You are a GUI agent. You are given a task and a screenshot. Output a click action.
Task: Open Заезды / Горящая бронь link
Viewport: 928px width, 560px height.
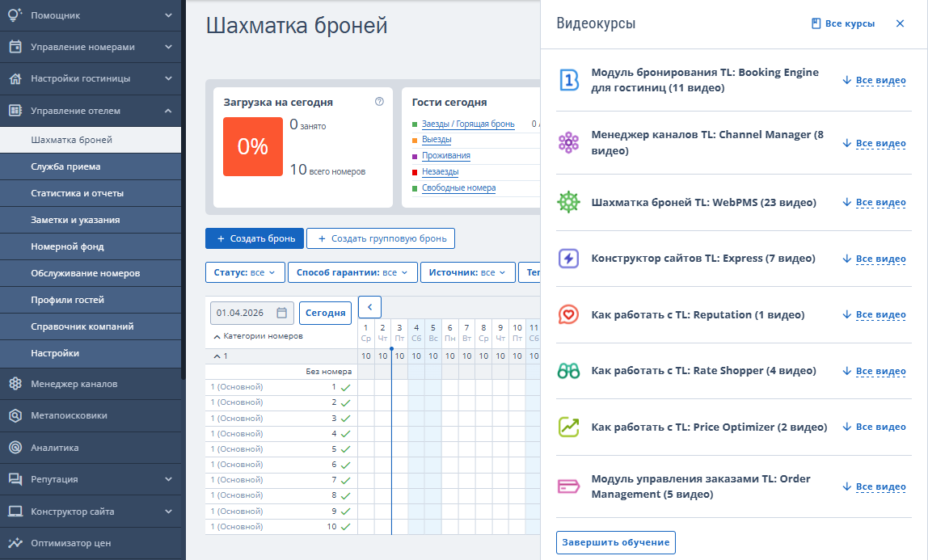468,124
